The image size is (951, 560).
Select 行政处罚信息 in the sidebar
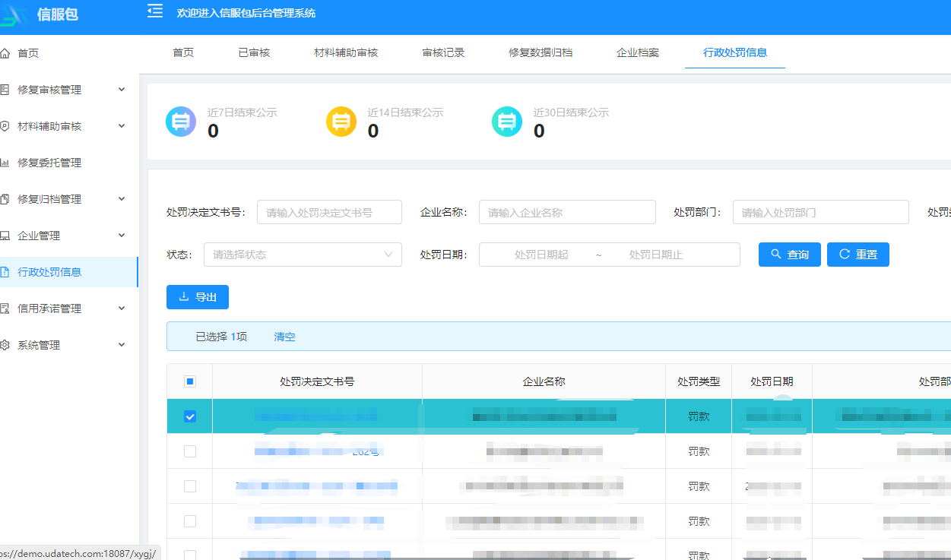coord(49,272)
